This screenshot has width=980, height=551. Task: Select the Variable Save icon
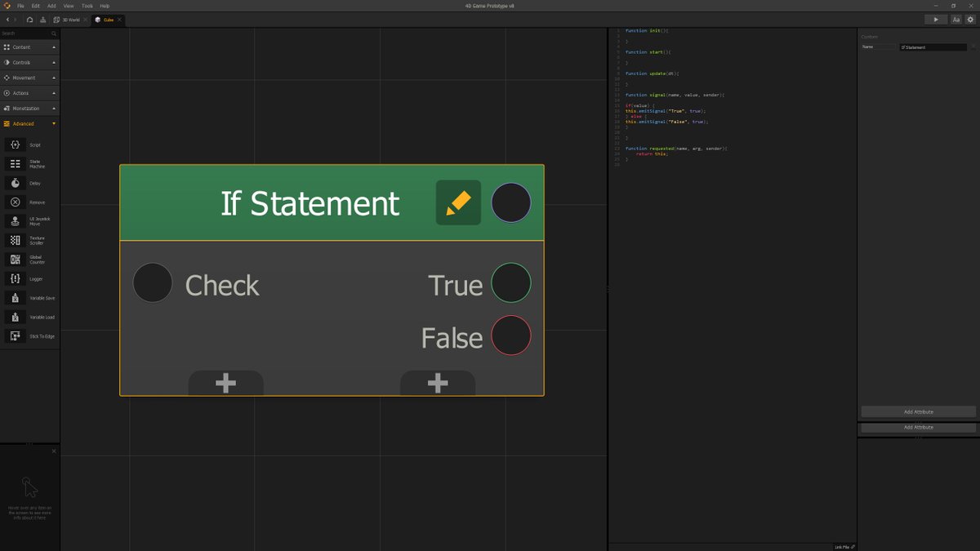tap(15, 297)
